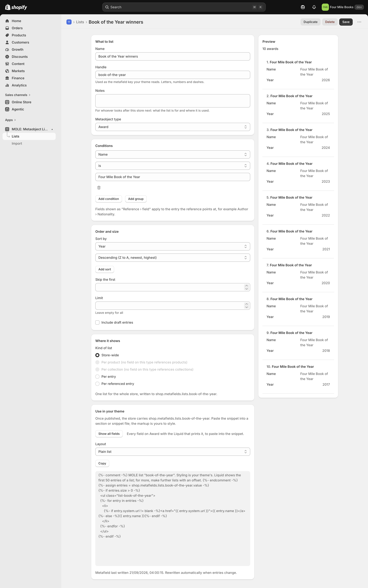Click the Save button
368x588 pixels.
point(346,22)
